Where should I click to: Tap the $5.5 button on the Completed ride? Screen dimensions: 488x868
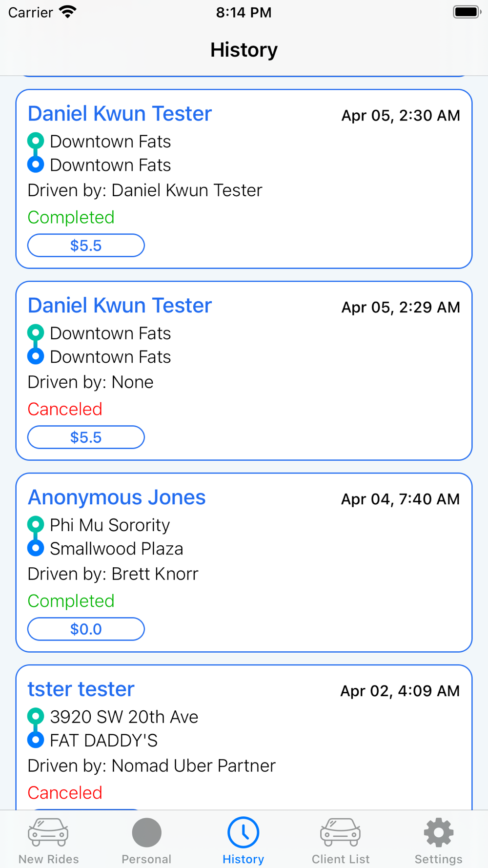click(86, 245)
